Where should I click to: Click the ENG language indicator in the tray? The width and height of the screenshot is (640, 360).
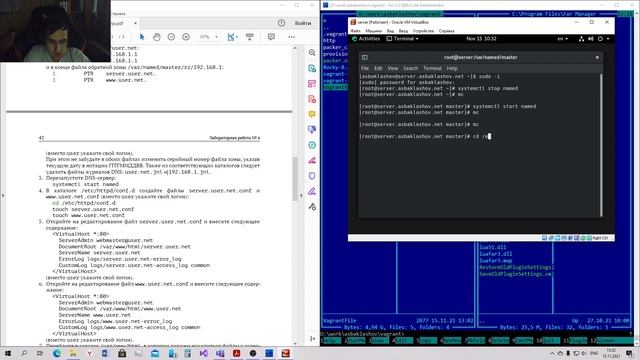(594, 353)
